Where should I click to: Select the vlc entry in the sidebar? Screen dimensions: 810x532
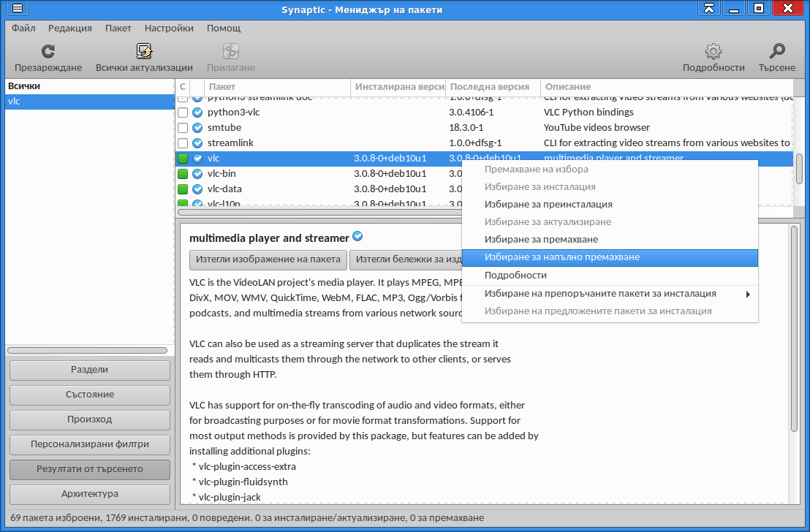90,102
